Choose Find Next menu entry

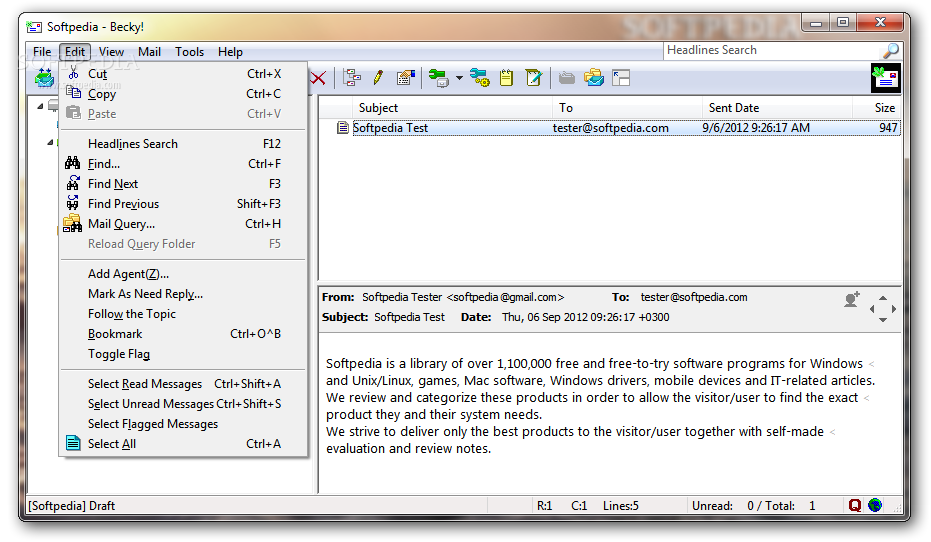tap(183, 184)
